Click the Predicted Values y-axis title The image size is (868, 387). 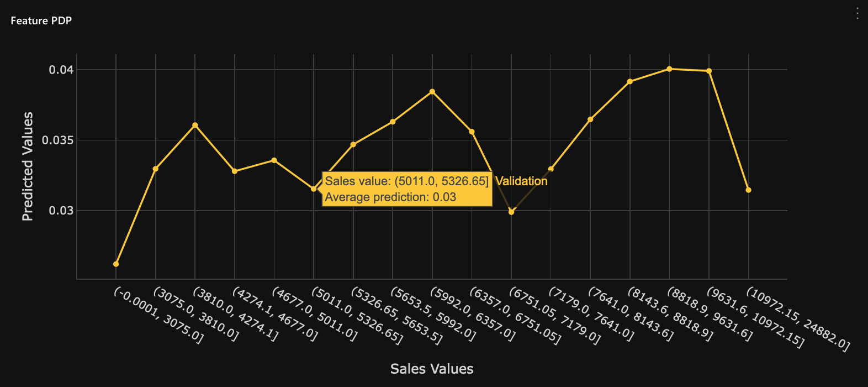pos(28,166)
